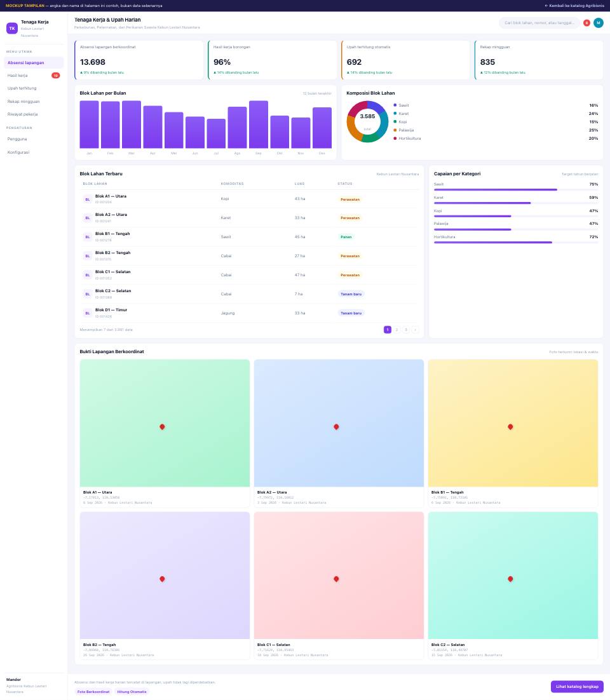Click the Absensi lapangan berkoordinat 13.698 card
The image size is (610, 700).
139,60
